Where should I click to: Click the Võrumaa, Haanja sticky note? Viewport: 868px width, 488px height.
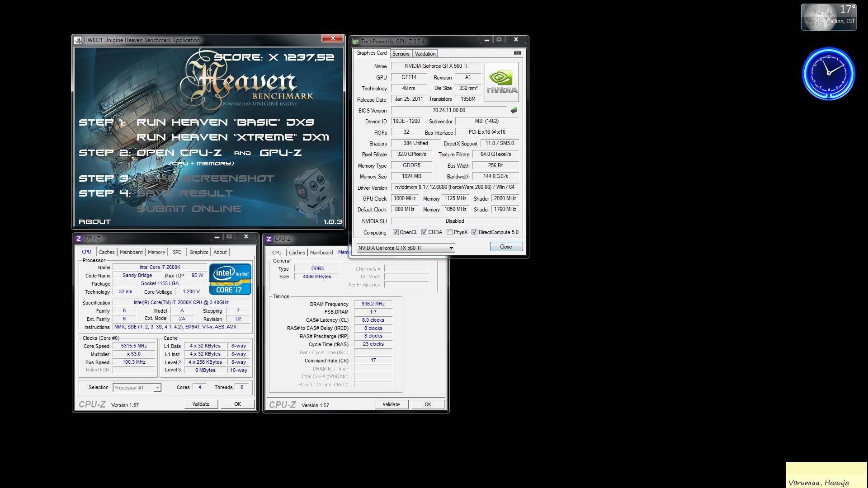(826, 475)
